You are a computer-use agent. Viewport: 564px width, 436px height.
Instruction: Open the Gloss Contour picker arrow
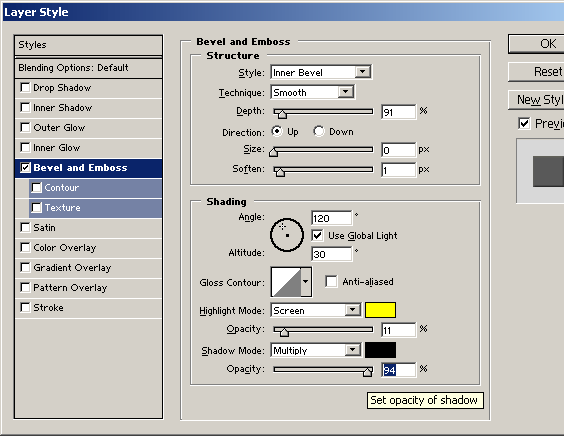(306, 282)
